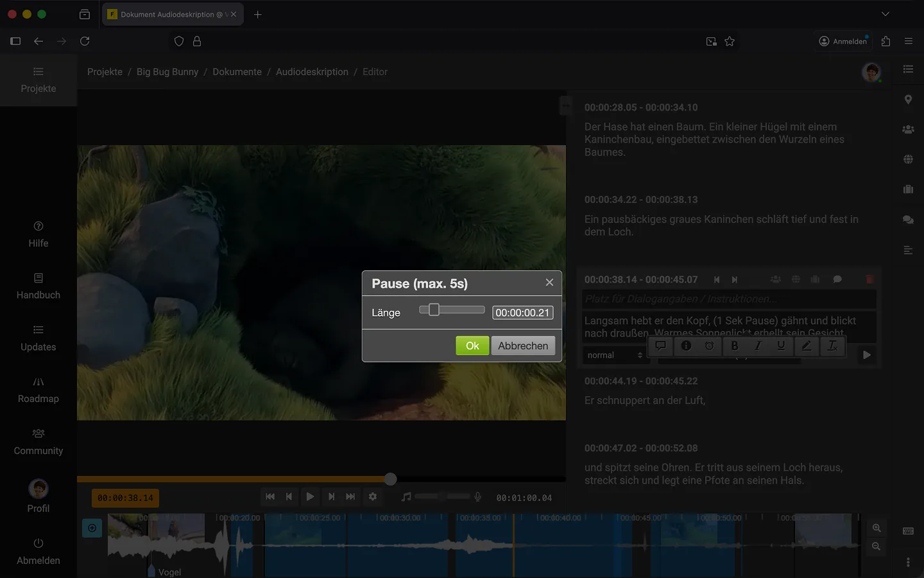The image size is (924, 578).
Task: Click the alarm clock pause icon
Action: [709, 346]
